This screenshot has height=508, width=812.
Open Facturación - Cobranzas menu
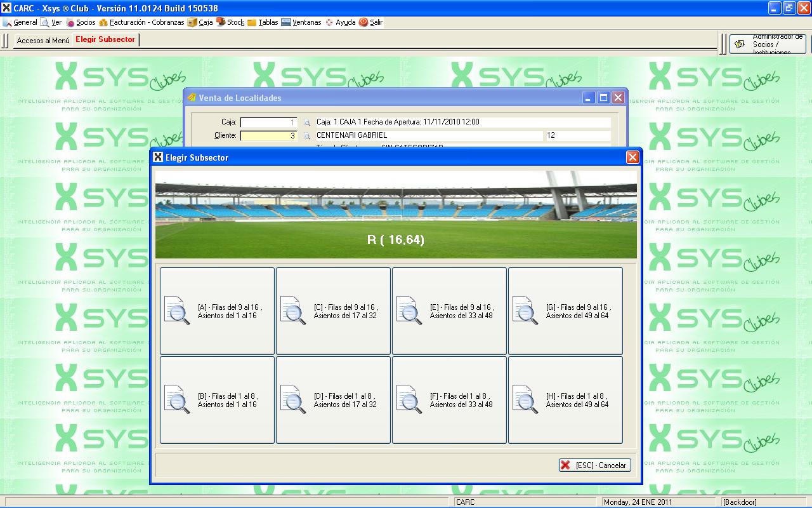pyautogui.click(x=141, y=22)
